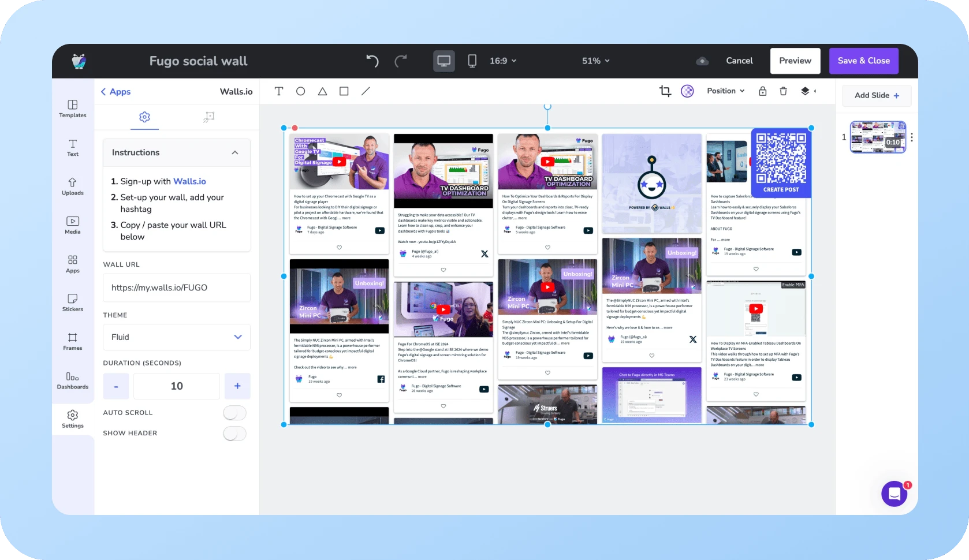Click the crop tool icon
Viewport: 969px width, 560px height.
(x=665, y=91)
